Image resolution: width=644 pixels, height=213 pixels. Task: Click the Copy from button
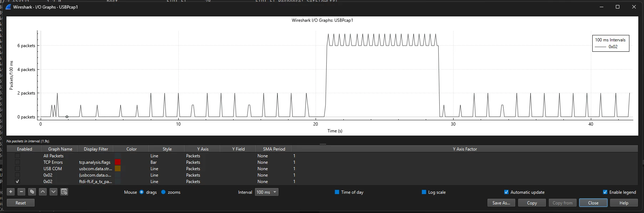pyautogui.click(x=562, y=203)
